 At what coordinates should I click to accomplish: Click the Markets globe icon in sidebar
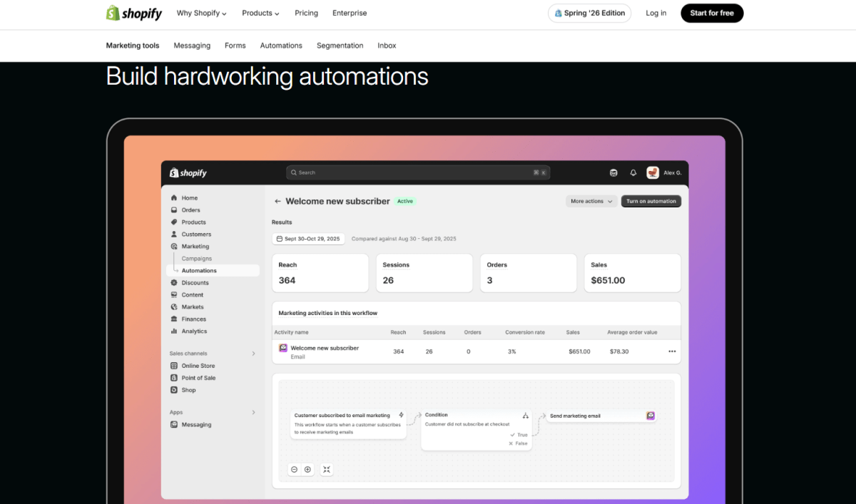[174, 307]
